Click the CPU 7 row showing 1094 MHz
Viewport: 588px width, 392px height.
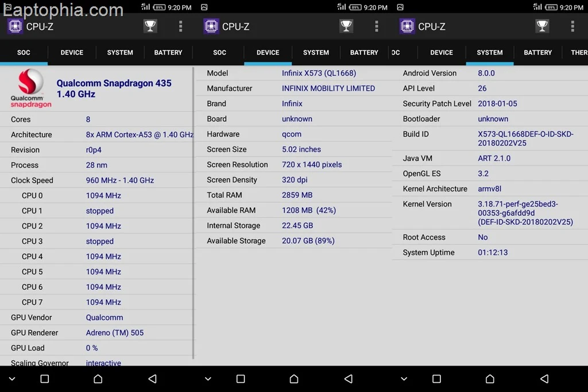[x=96, y=302]
